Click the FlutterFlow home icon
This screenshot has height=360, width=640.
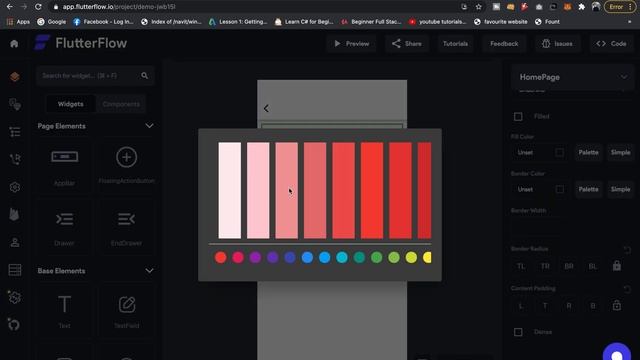[x=14, y=44]
